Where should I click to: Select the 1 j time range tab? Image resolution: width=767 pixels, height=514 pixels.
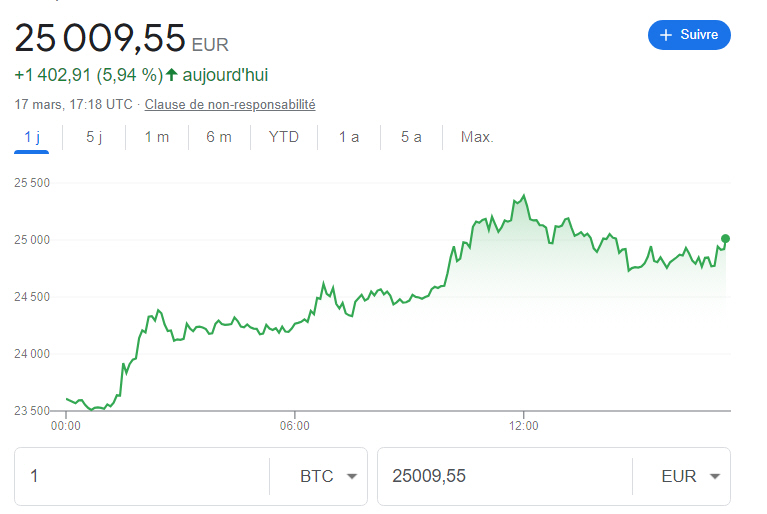coord(32,137)
